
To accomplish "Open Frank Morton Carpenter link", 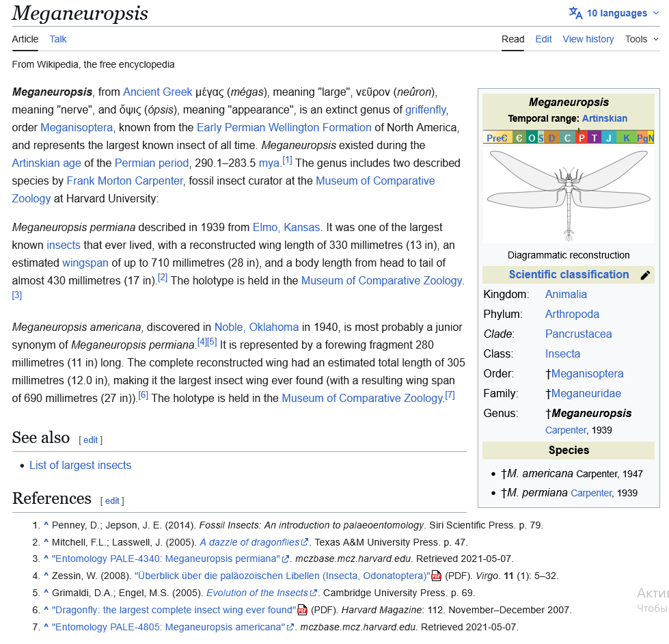I will 124,181.
